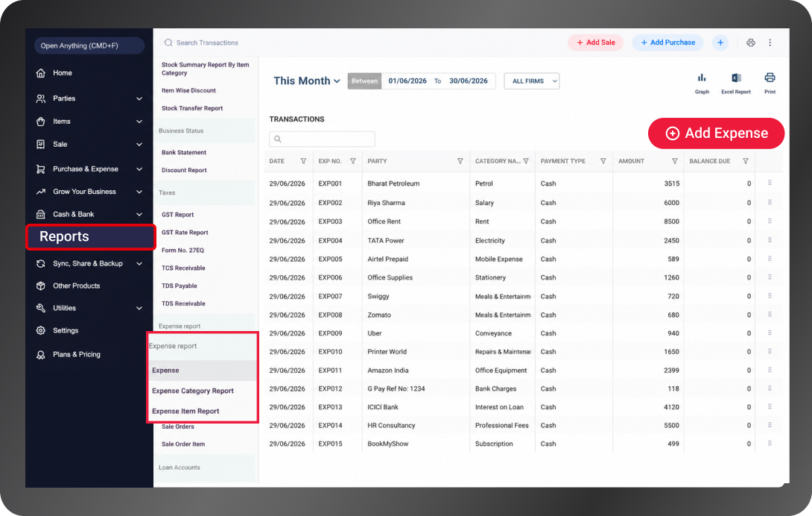Expand the Sale menu chevron
This screenshot has width=812, height=516.
[139, 144]
